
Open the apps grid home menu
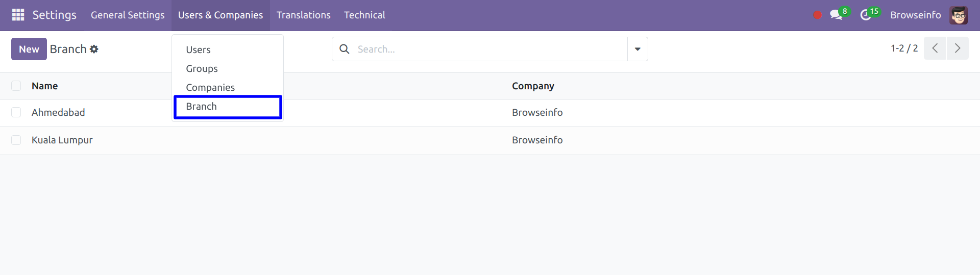pyautogui.click(x=18, y=15)
